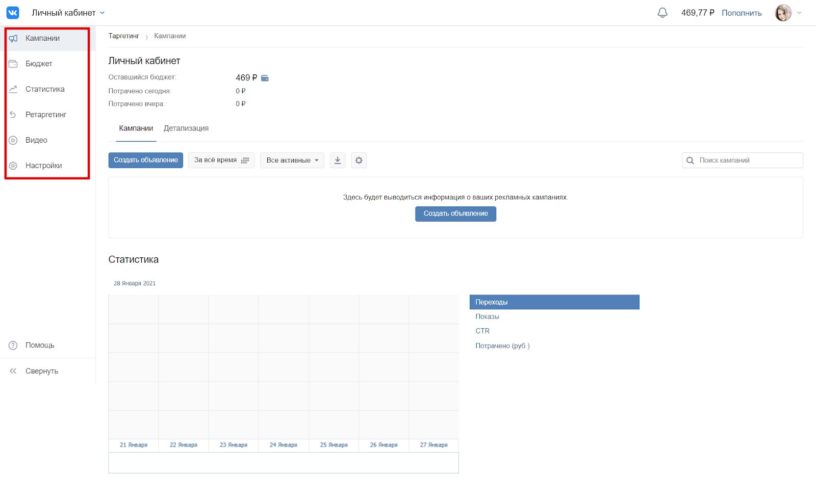Screen dimensions: 816x504
Task: Open Видео section in sidebar
Action: (x=36, y=140)
